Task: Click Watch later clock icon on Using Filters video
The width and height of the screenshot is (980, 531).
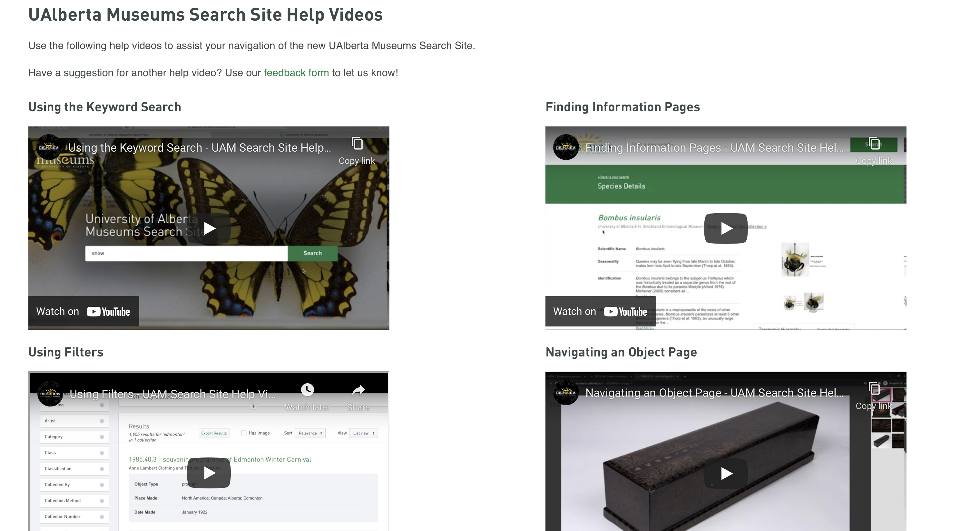Action: click(x=308, y=390)
